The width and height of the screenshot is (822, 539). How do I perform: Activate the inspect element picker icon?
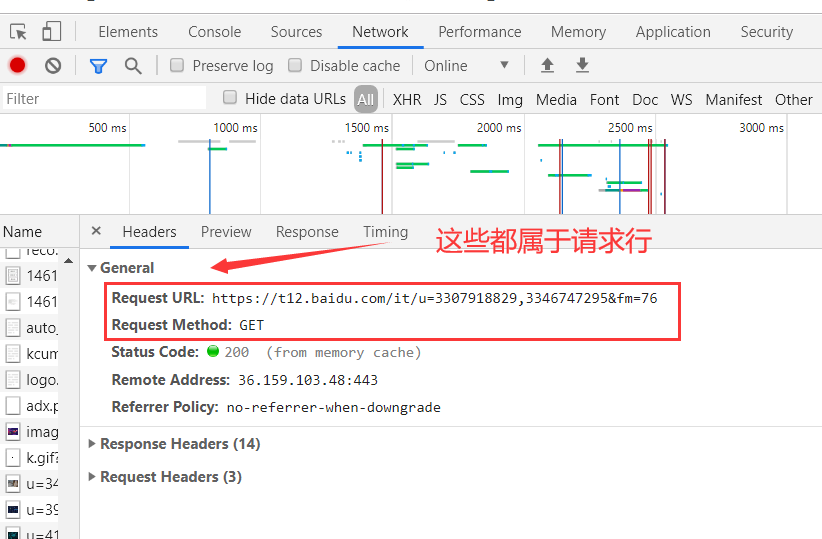pos(18,32)
